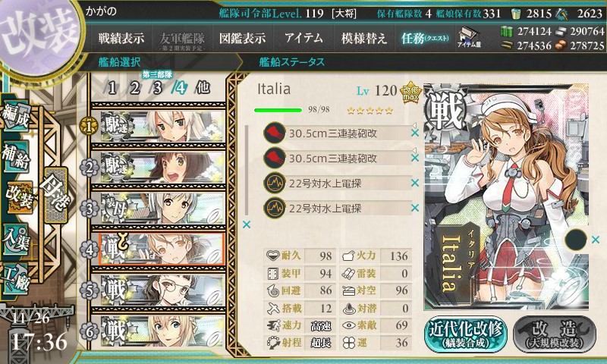Open the 工廠 factory menu

16,279
